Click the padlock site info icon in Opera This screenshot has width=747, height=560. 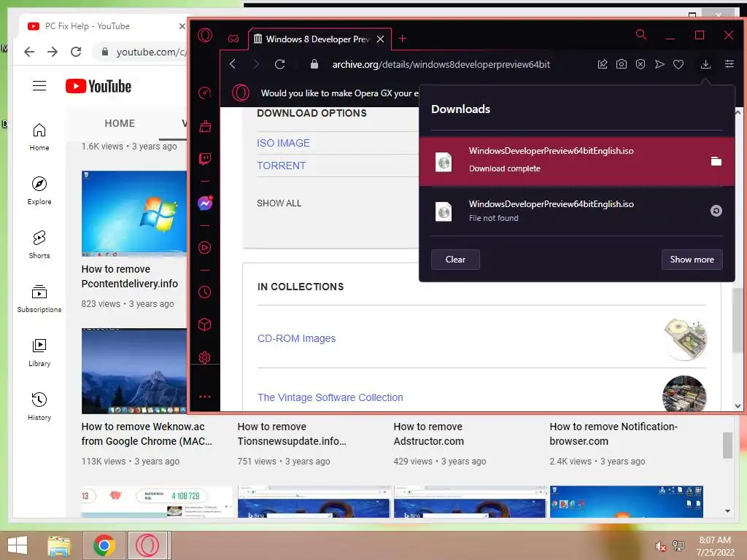[314, 64]
